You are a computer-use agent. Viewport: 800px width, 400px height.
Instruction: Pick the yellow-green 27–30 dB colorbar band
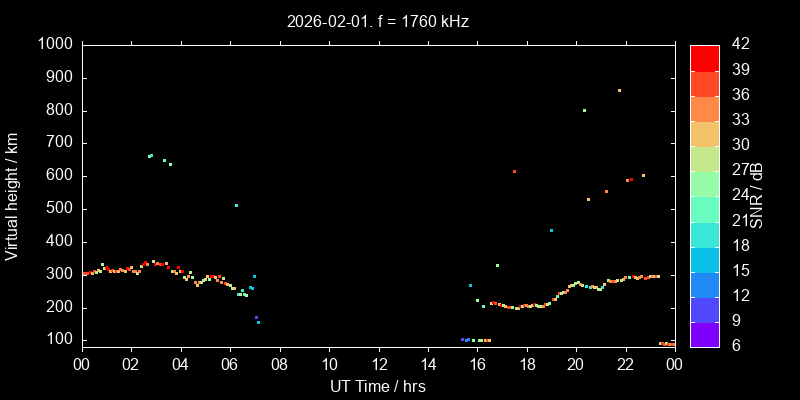coord(705,158)
